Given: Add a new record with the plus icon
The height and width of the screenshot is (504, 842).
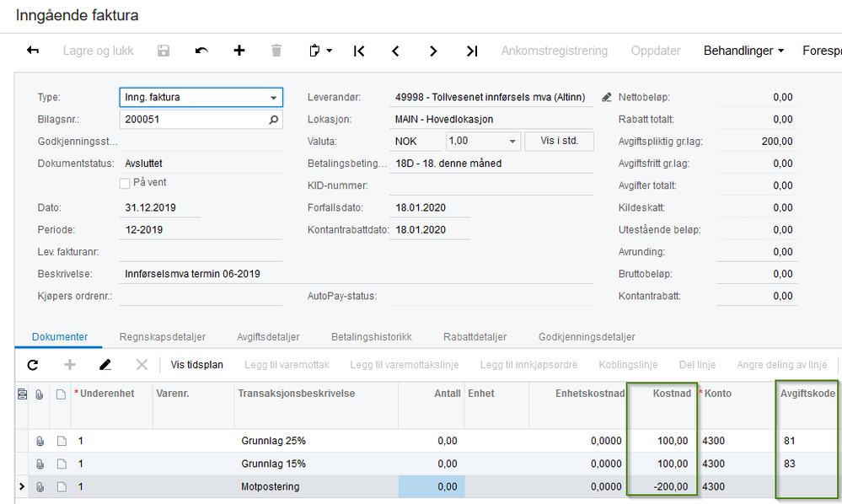Looking at the screenshot, I should coord(239,51).
